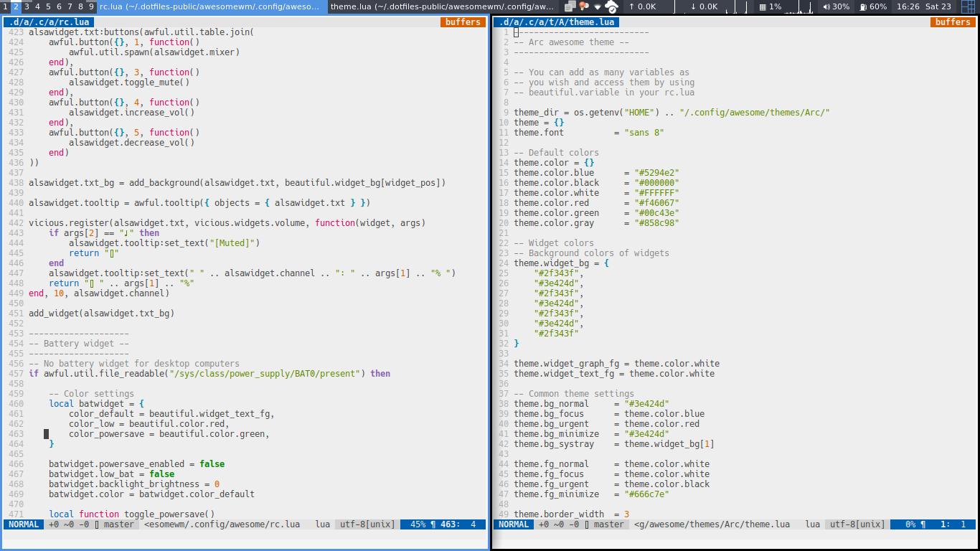Click the lightbulb tray icon
The image size is (980, 551).
(x=583, y=6)
